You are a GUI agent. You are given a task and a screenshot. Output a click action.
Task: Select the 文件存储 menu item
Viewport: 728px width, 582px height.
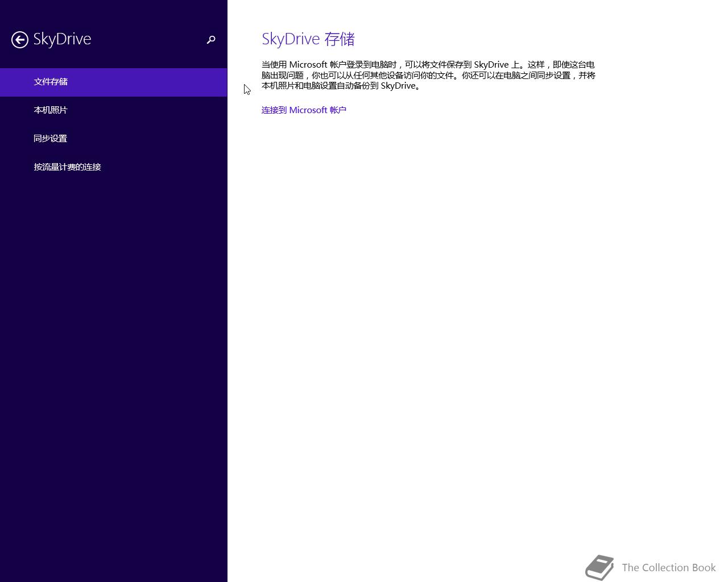point(114,82)
